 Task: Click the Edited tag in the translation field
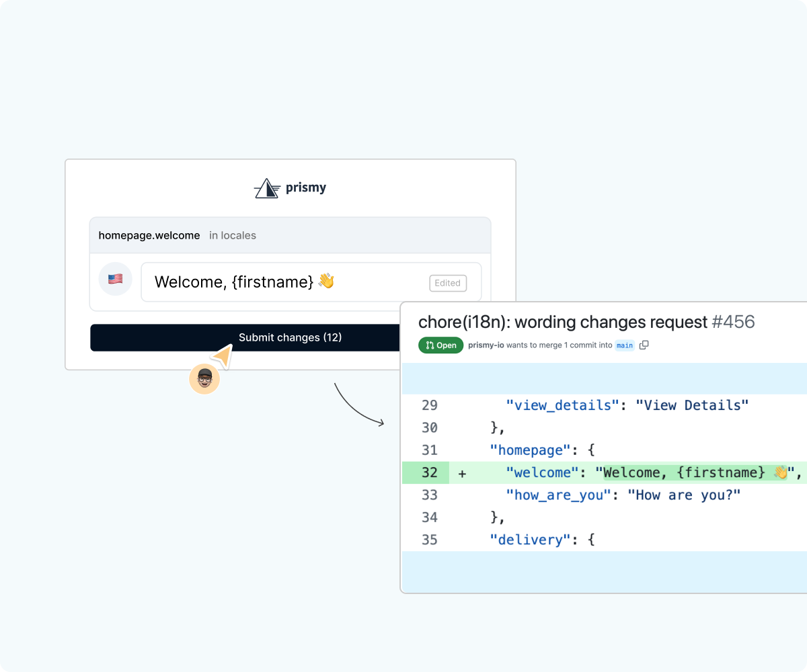pos(448,283)
